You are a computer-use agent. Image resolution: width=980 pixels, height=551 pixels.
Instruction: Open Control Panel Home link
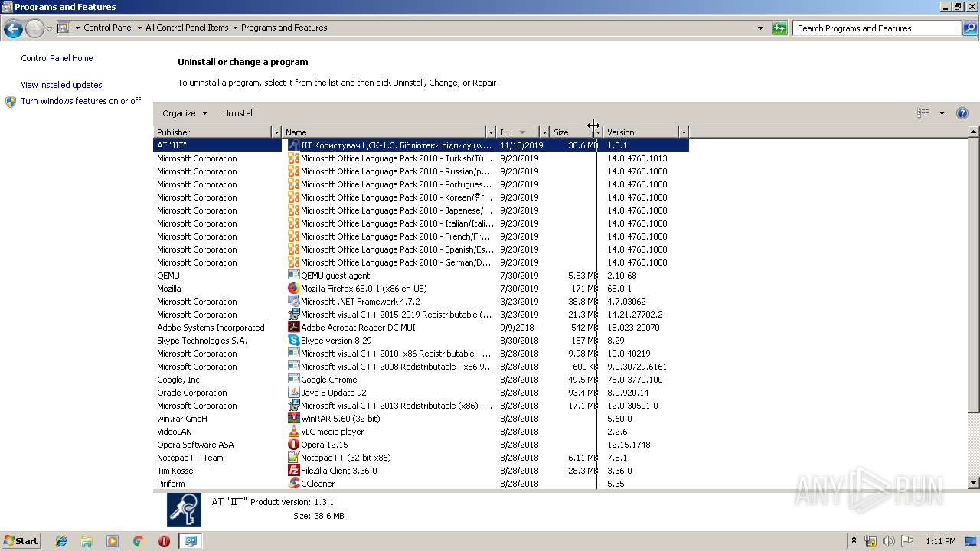[x=57, y=58]
